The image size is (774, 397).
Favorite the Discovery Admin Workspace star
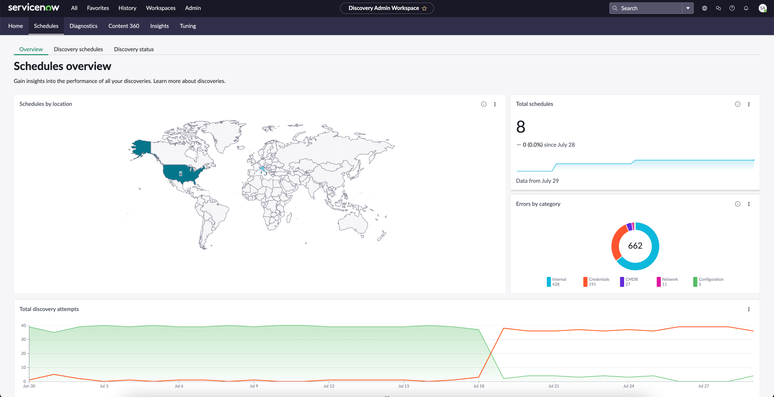pyautogui.click(x=424, y=8)
